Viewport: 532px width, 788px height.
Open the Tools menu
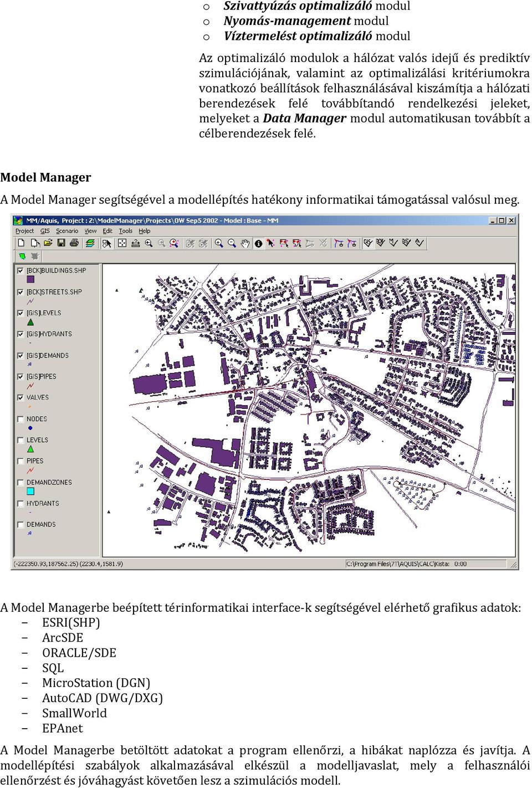point(126,231)
